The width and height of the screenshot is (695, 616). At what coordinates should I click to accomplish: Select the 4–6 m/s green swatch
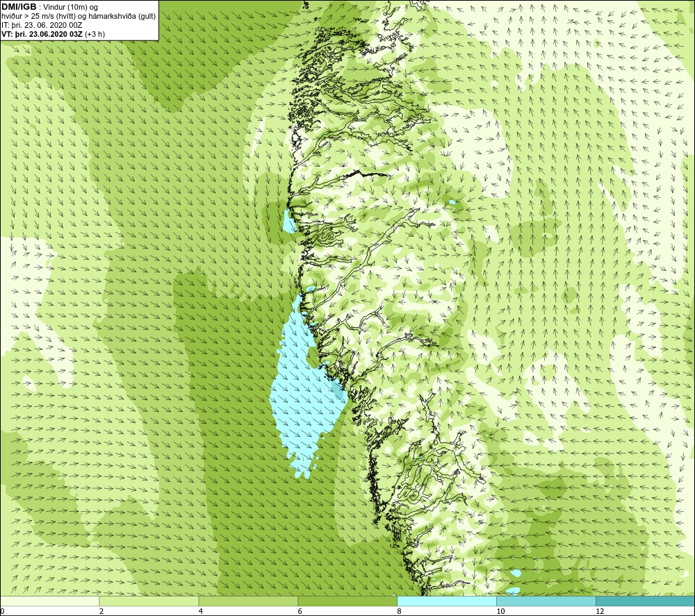248,601
